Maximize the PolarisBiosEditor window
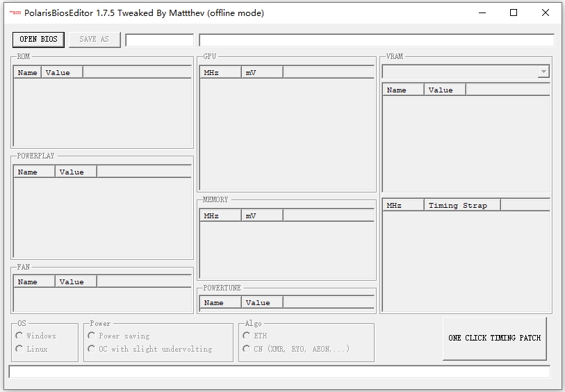The width and height of the screenshot is (565, 392). 514,13
